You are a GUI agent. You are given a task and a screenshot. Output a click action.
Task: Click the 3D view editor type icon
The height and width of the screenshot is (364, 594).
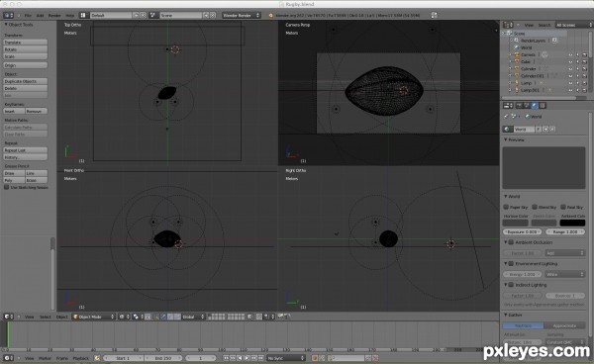coord(7,317)
